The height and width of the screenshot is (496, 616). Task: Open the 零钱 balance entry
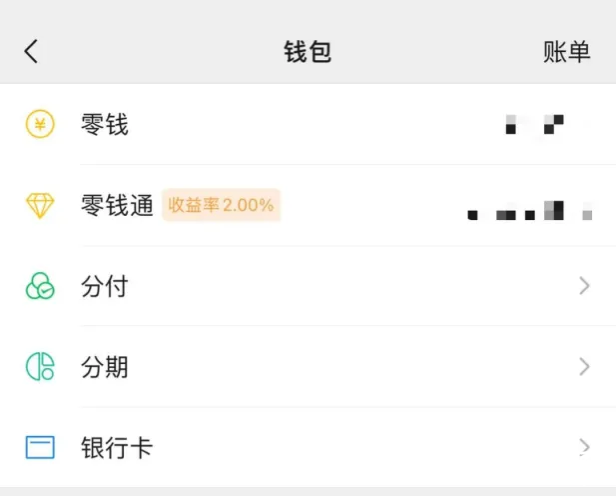click(308, 124)
